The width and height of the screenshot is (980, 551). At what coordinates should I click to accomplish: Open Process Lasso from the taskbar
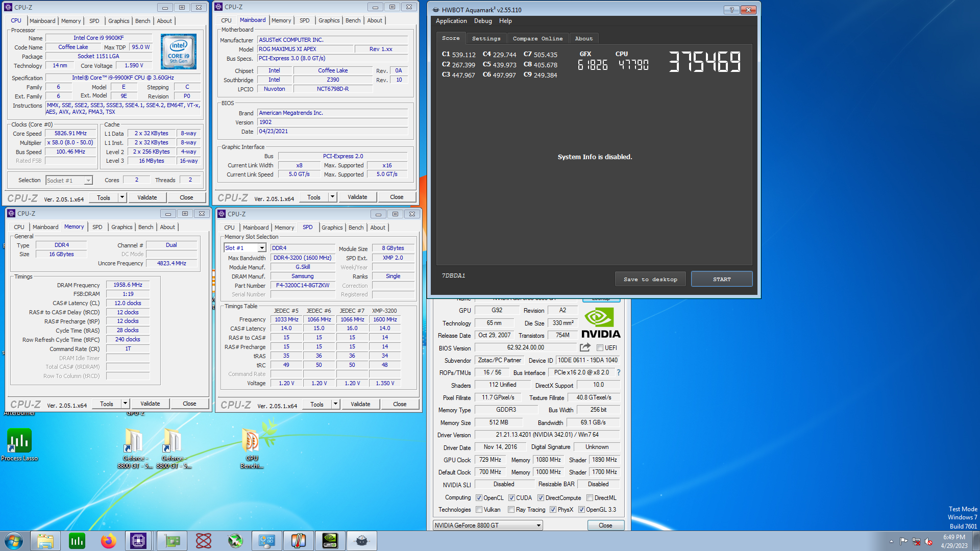[77, 541]
